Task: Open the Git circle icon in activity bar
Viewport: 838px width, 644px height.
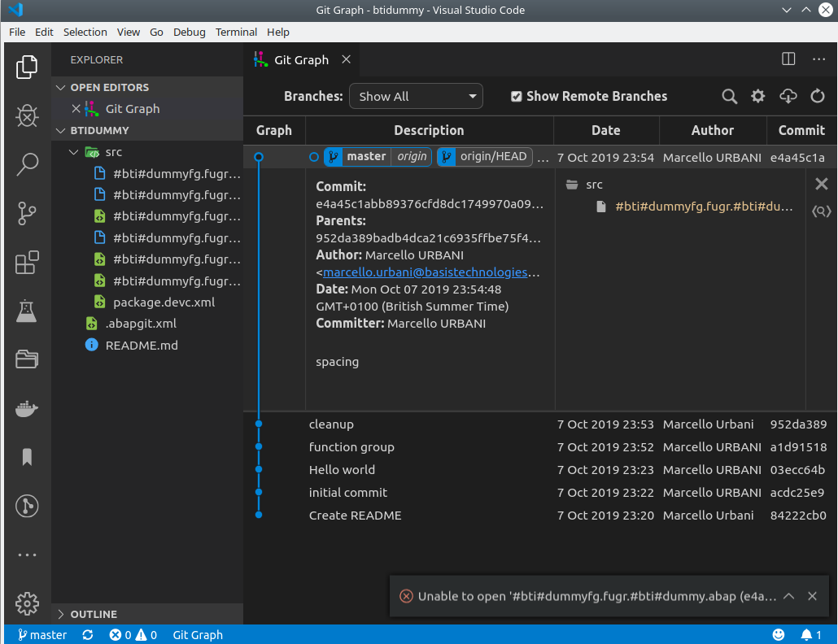Action: (x=27, y=506)
